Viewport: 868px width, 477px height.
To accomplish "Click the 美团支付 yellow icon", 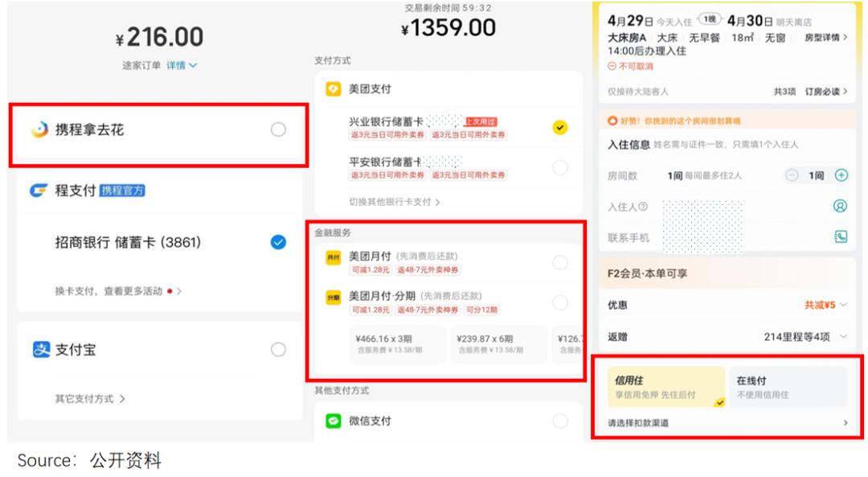I will pos(333,90).
